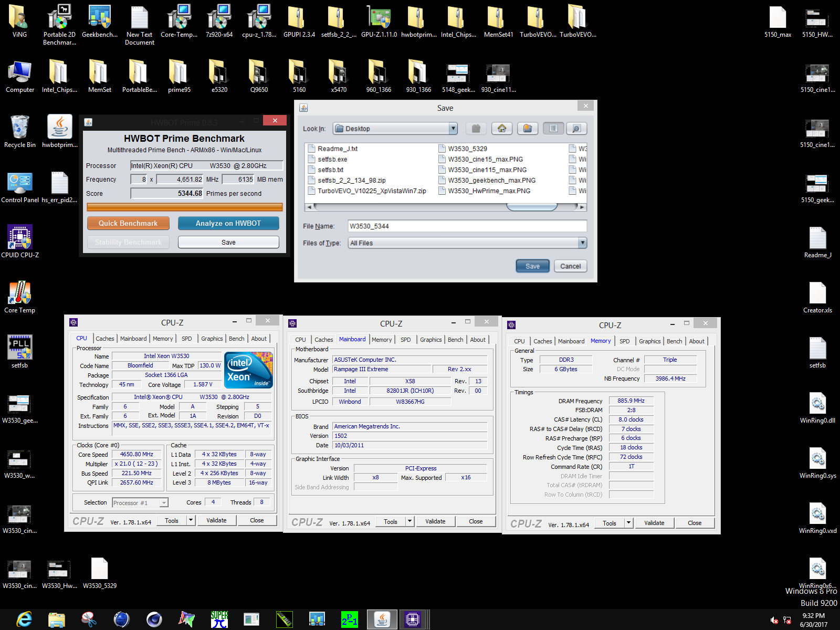Click Save button in Save dialog
Viewport: 840px width, 630px height.
(532, 266)
